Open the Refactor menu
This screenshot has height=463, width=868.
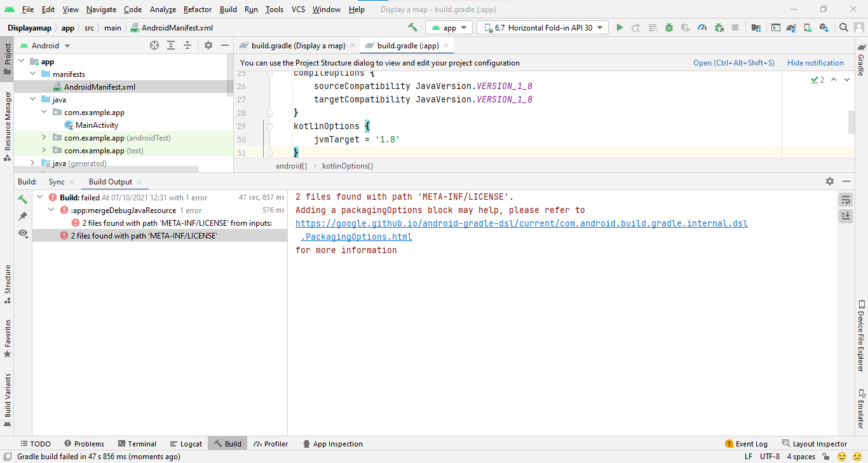point(198,10)
